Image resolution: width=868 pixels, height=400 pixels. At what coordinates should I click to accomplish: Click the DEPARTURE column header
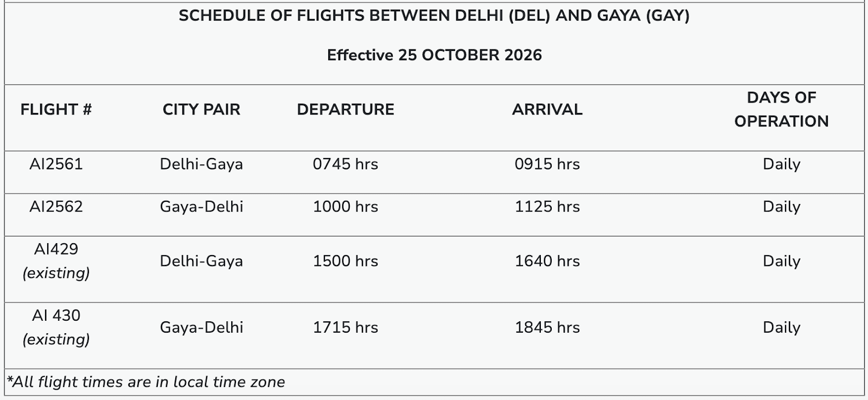click(346, 110)
